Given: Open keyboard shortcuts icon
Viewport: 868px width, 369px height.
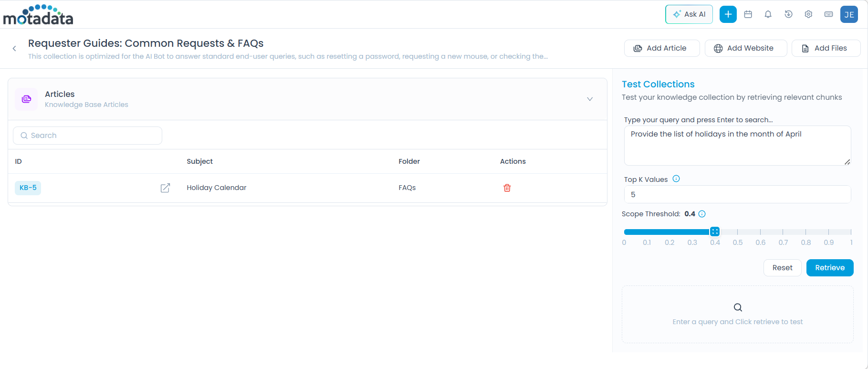Looking at the screenshot, I should (x=829, y=14).
